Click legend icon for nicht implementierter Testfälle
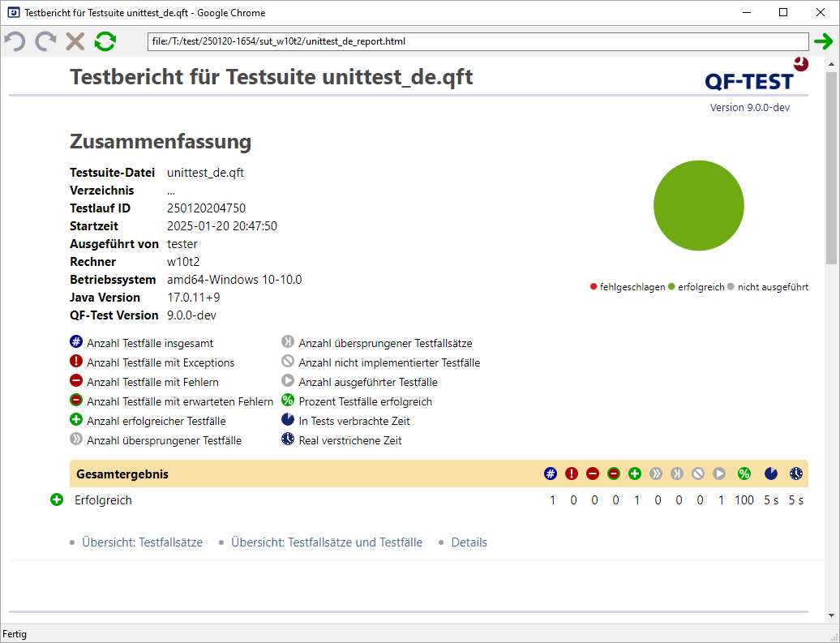840x643 pixels. [x=288, y=361]
